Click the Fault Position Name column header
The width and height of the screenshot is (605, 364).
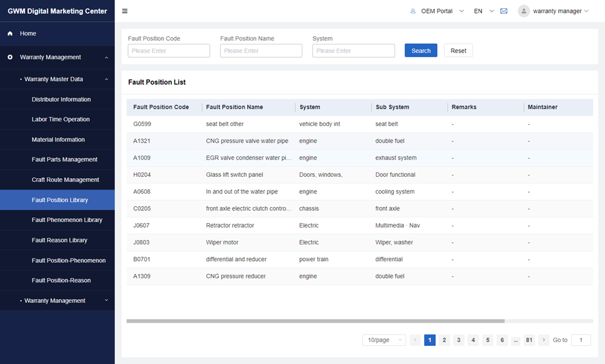click(234, 107)
